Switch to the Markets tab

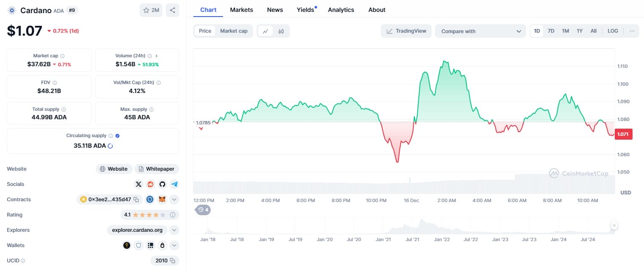pyautogui.click(x=242, y=10)
